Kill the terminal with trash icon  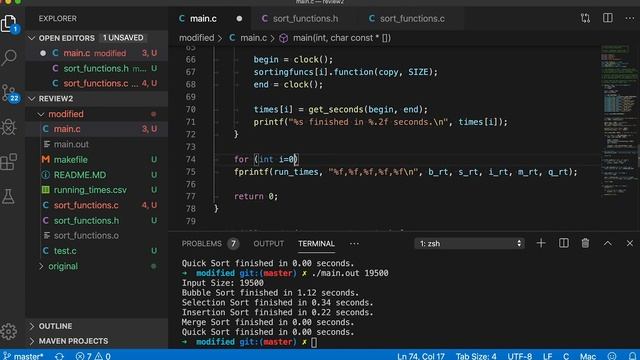point(585,243)
